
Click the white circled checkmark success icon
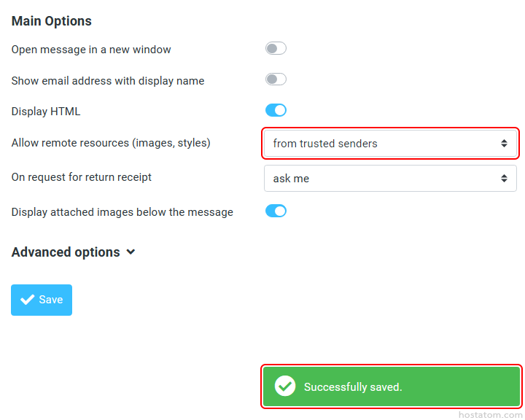[x=284, y=386]
